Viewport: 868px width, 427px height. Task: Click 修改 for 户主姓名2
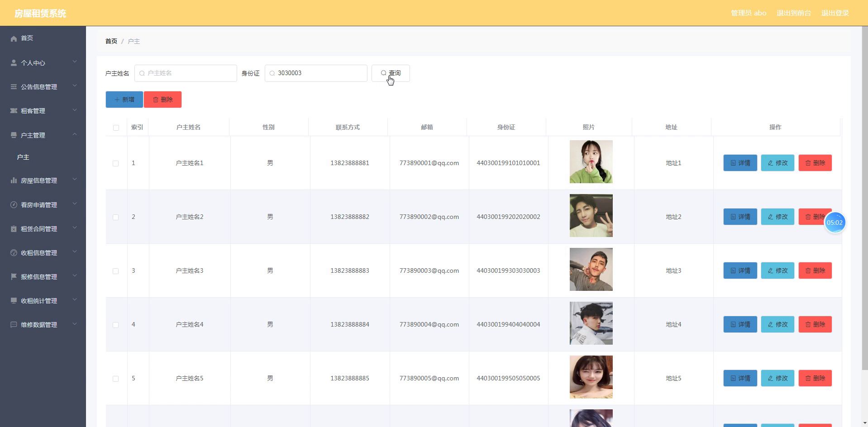coord(777,217)
